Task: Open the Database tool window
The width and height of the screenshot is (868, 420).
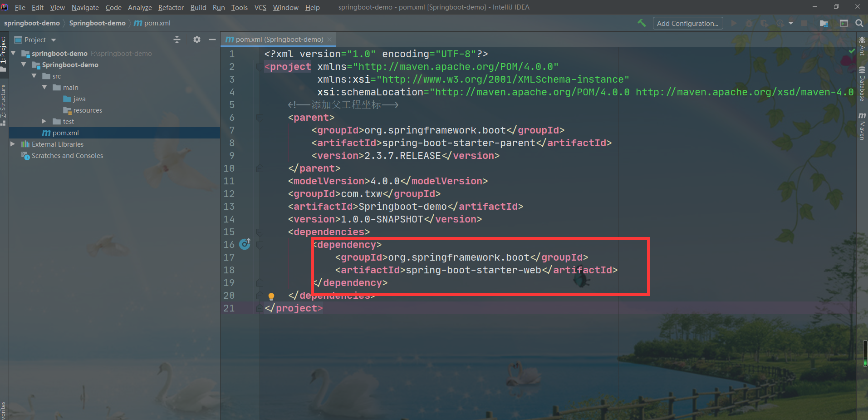Action: tap(862, 84)
